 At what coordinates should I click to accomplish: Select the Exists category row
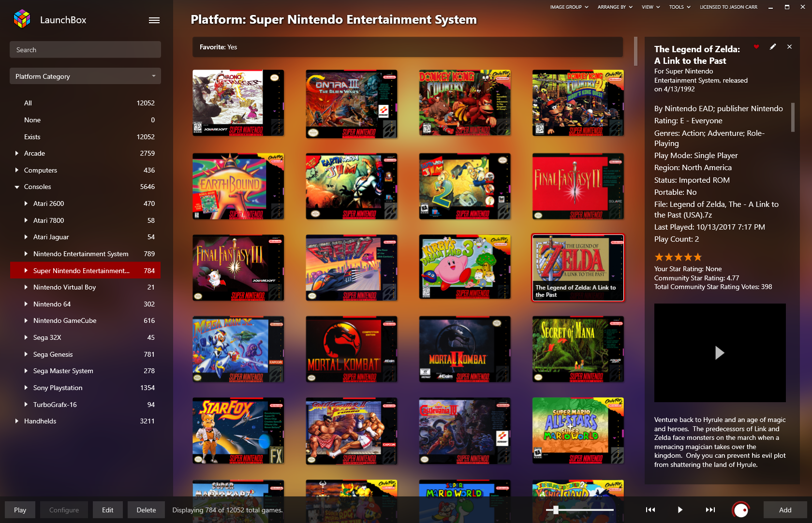click(85, 137)
